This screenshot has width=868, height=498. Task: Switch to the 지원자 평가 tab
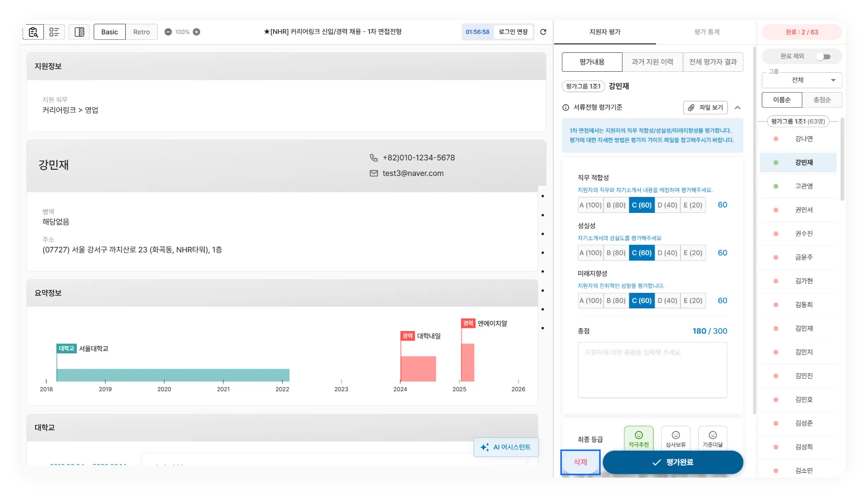pos(605,32)
